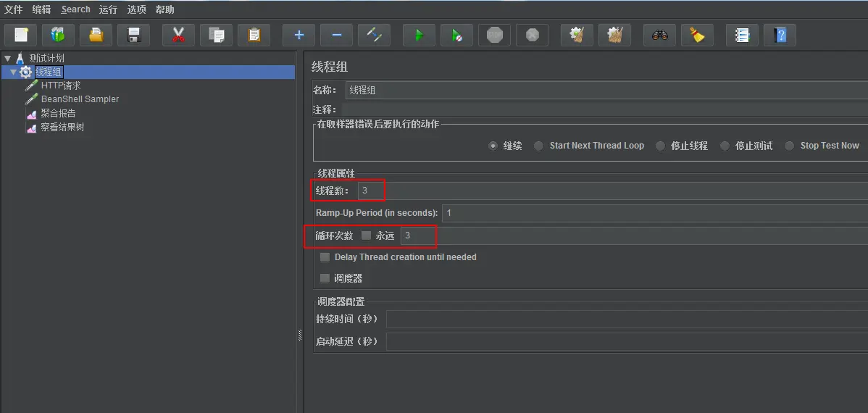Click the 持续时间（秒） input field
Screen dimensions: 868x413
click(x=627, y=320)
